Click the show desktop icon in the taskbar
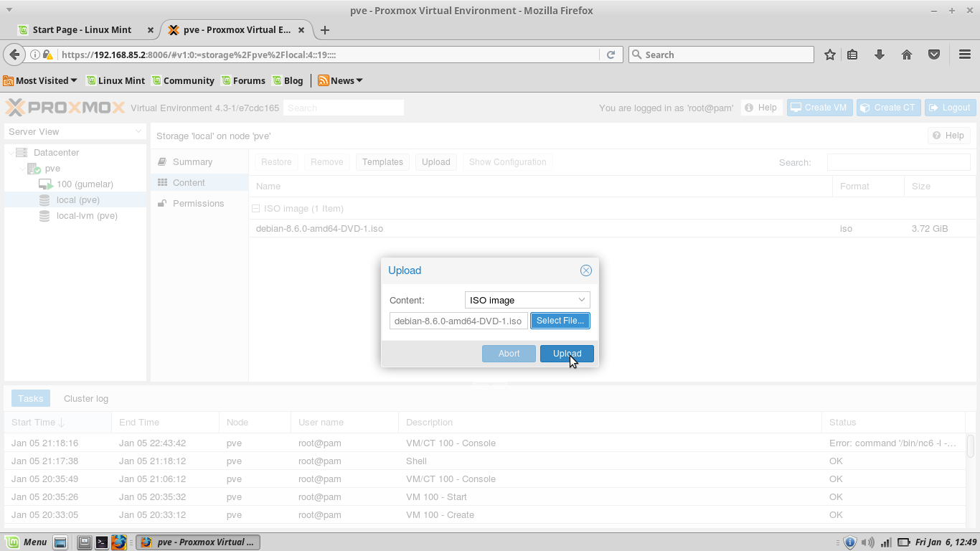The height and width of the screenshot is (551, 980). click(60, 542)
